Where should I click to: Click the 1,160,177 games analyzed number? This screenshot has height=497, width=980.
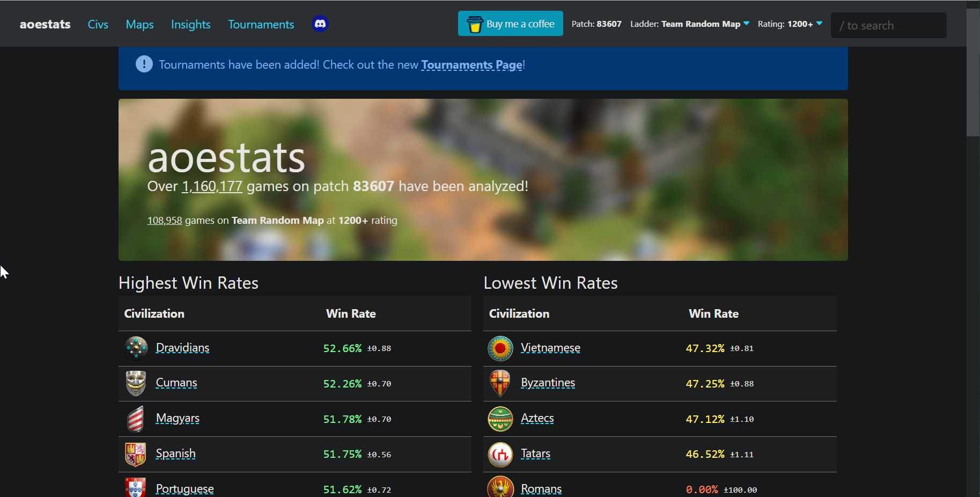point(212,186)
